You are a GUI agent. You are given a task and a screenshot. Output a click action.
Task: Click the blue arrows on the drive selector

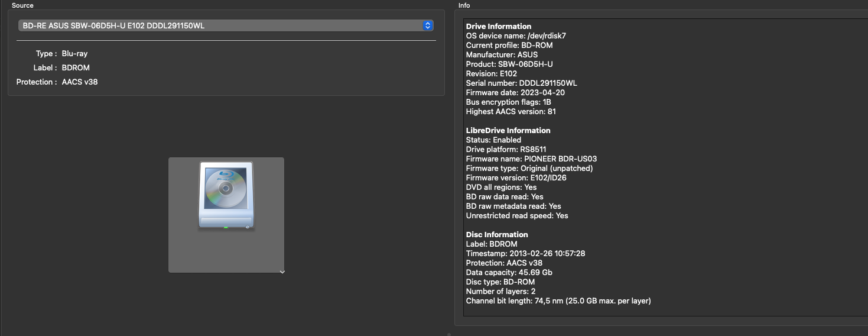428,26
